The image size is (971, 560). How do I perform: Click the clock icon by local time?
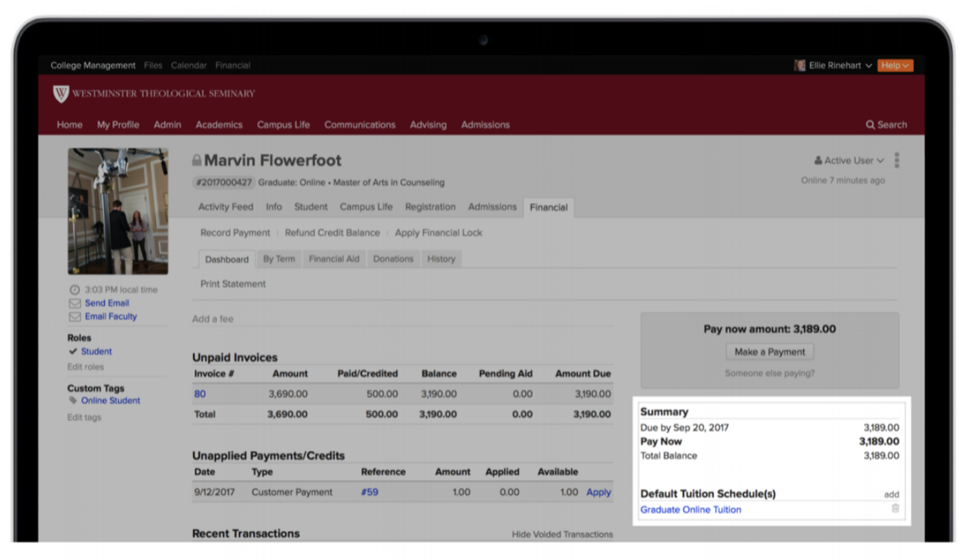(75, 289)
